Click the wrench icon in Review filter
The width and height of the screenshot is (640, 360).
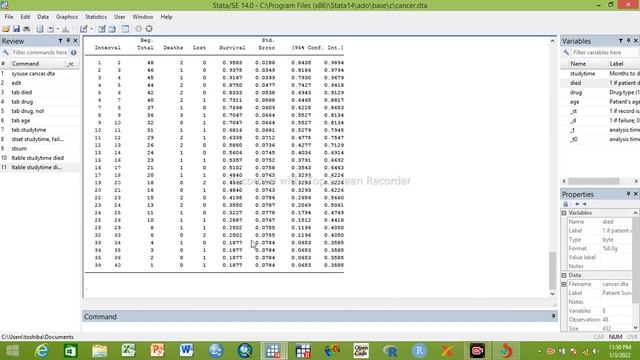5,53
